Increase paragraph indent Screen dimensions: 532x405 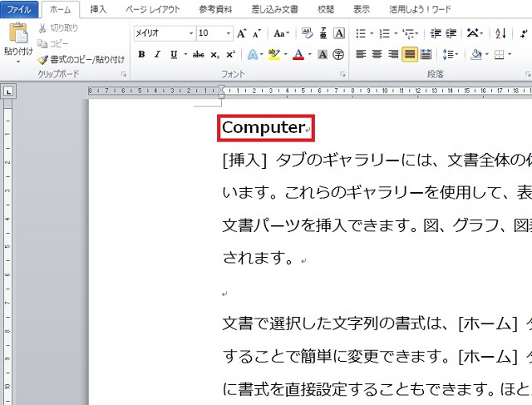[x=451, y=33]
